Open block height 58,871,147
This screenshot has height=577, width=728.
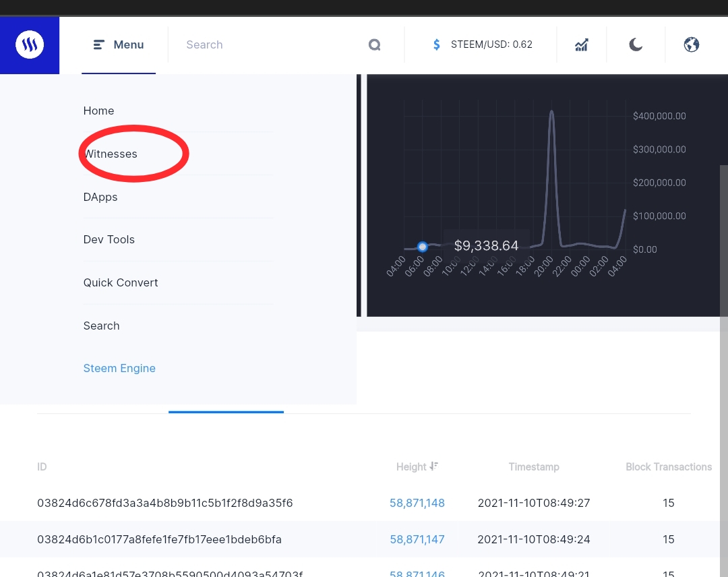(x=417, y=539)
